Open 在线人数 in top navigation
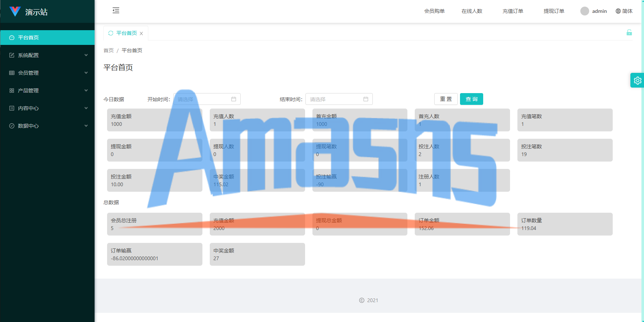The height and width of the screenshot is (322, 644). point(472,11)
